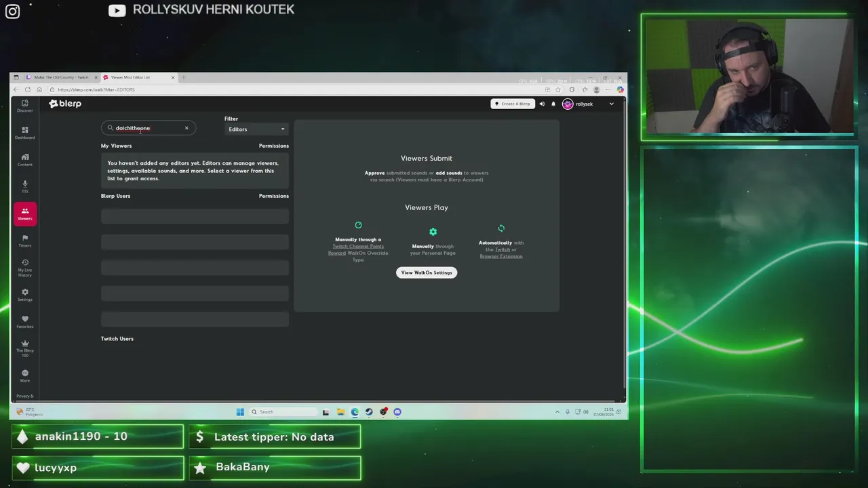868x488 pixels.
Task: Open Discover in the Blerp sidebar
Action: coord(25,106)
